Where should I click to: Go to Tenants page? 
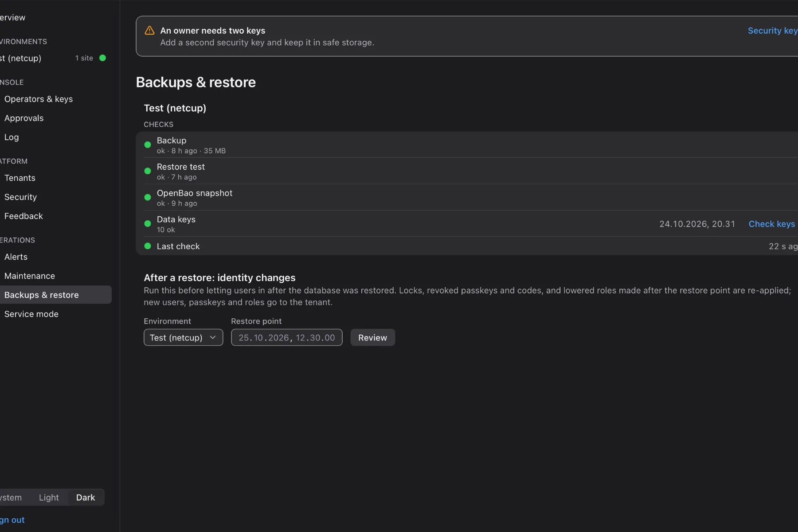[20, 178]
